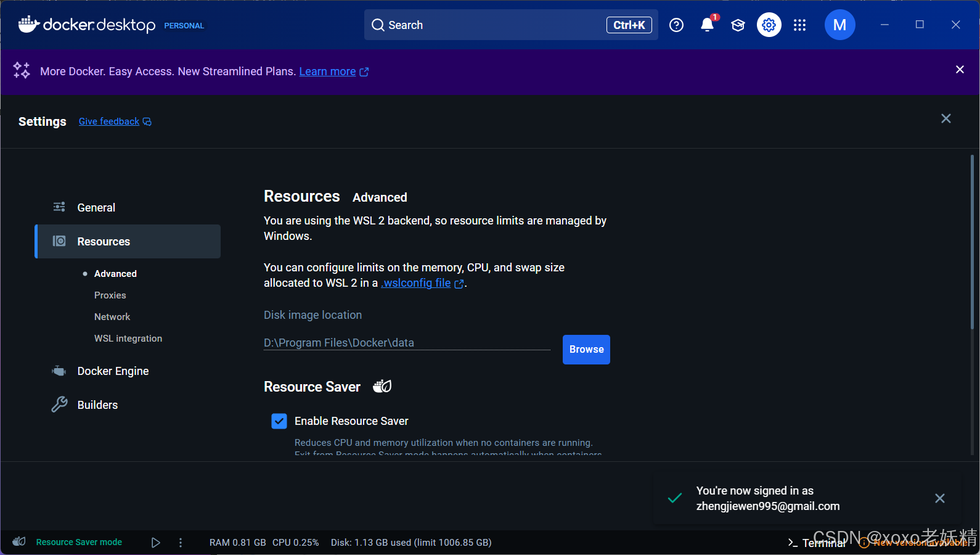Click the Search input field
This screenshot has height=555, width=980.
[511, 25]
